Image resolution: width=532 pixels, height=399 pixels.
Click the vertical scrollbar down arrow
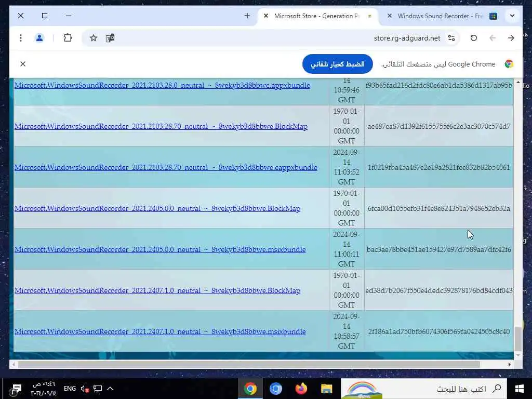tap(518, 355)
